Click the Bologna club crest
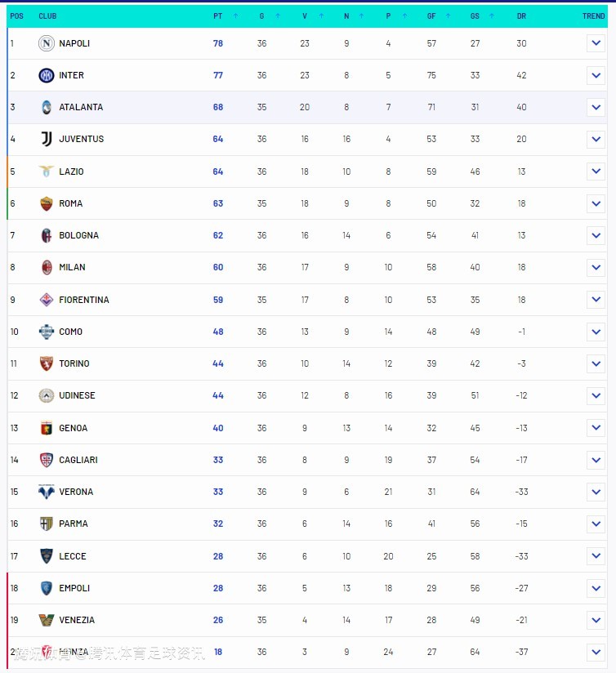616x673 pixels. point(47,235)
